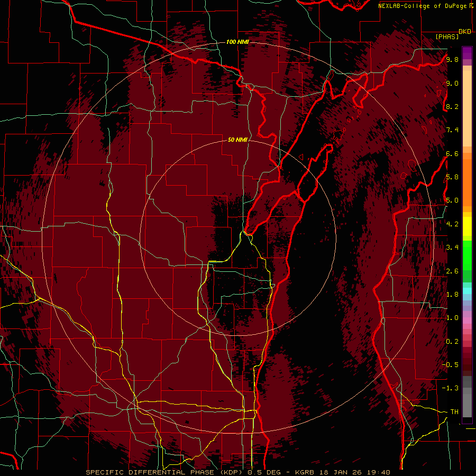
Task: Select the 3.4 legend label
Action: pos(452,248)
